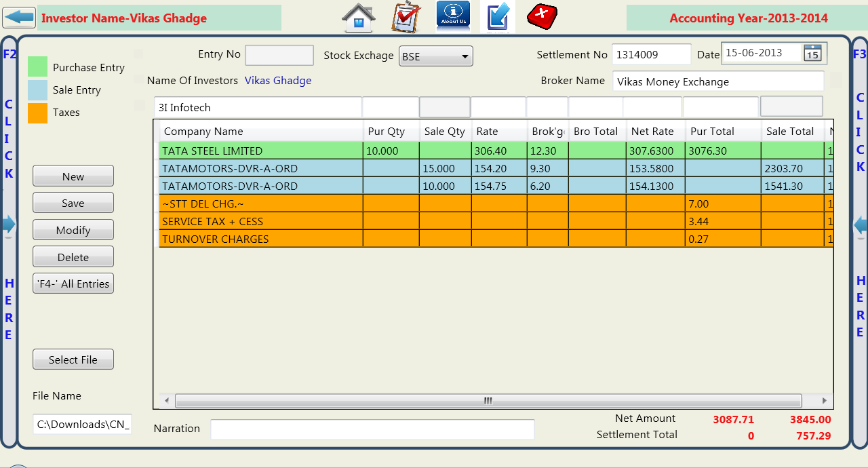Click the green Purchase Entry swatch
This screenshot has height=468, width=868.
tap(37, 67)
